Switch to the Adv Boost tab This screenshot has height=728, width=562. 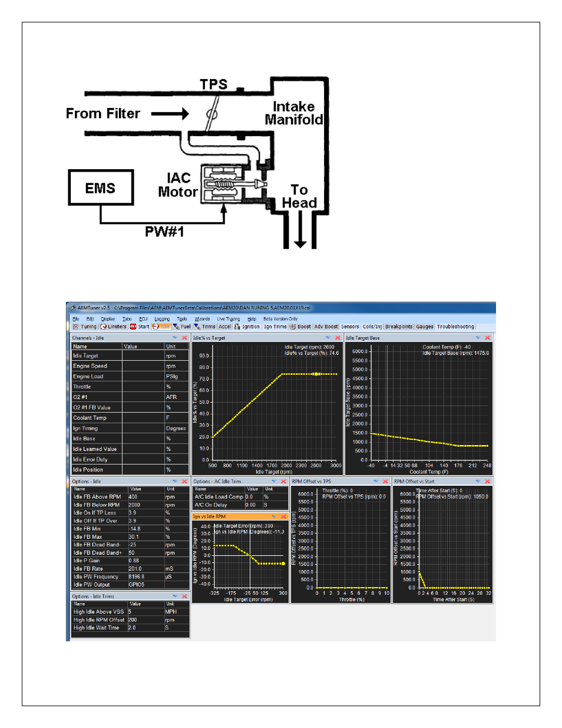[x=326, y=327]
